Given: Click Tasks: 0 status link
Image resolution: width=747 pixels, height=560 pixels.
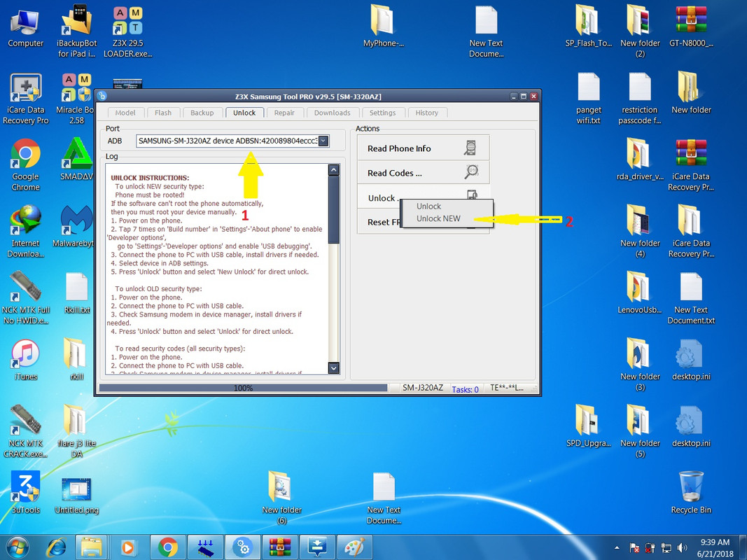Looking at the screenshot, I should coord(465,389).
